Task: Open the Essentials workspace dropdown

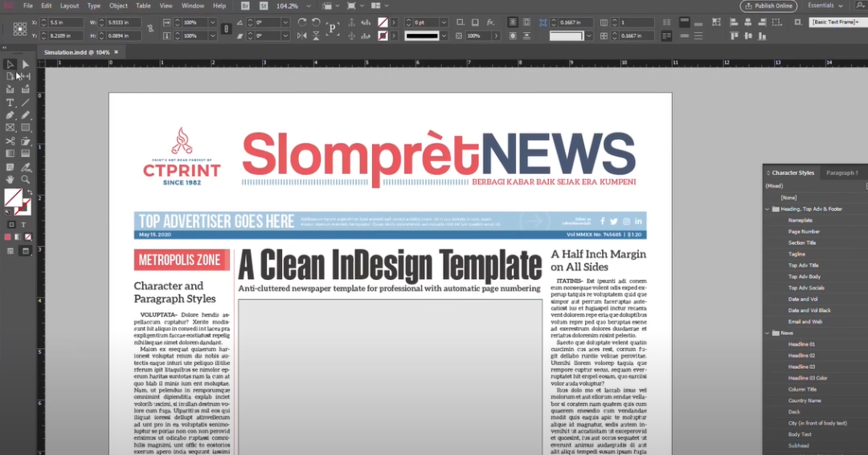Action: [x=825, y=6]
